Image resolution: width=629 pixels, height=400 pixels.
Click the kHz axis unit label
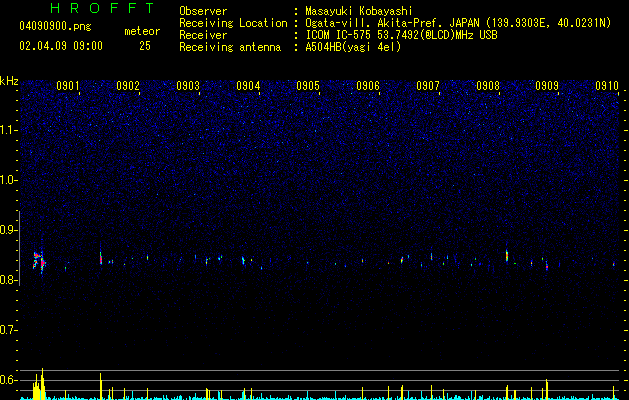(x=9, y=81)
